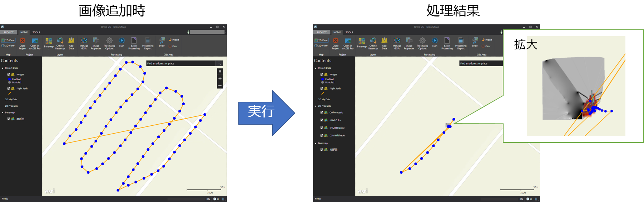This screenshot has height=202, width=644.
Task: Toggle Images layer checkbox in left window
Action: pyautogui.click(x=9, y=74)
